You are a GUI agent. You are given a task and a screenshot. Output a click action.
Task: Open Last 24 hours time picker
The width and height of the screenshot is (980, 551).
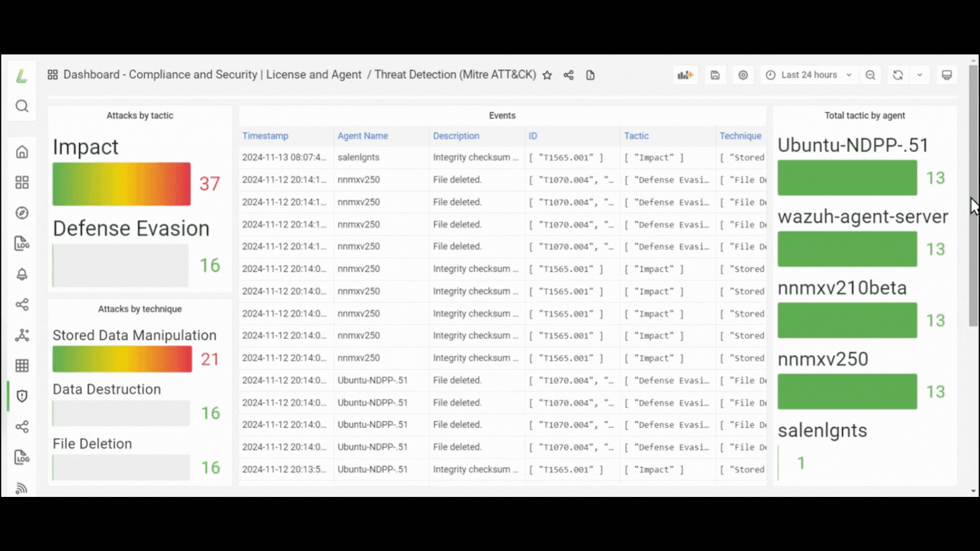[809, 75]
